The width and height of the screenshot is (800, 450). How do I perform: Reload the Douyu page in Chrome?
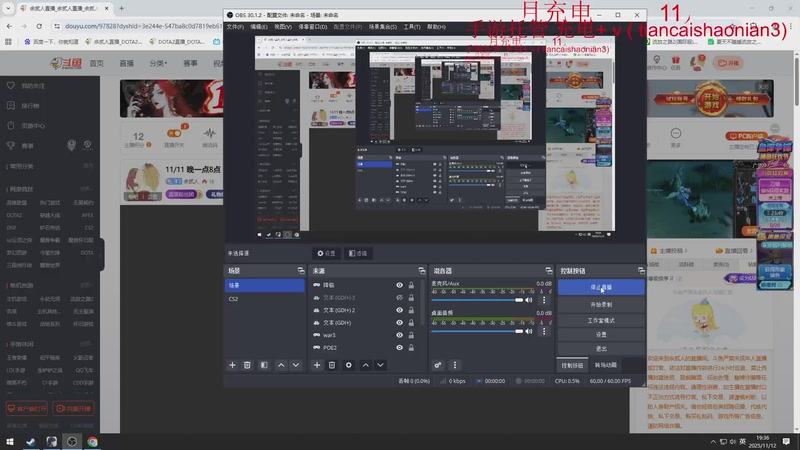click(39, 26)
